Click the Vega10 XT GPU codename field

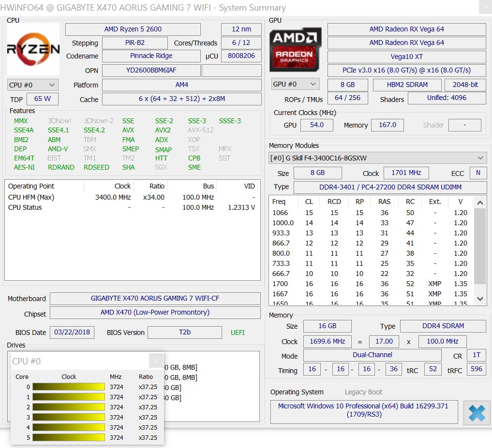coord(407,57)
